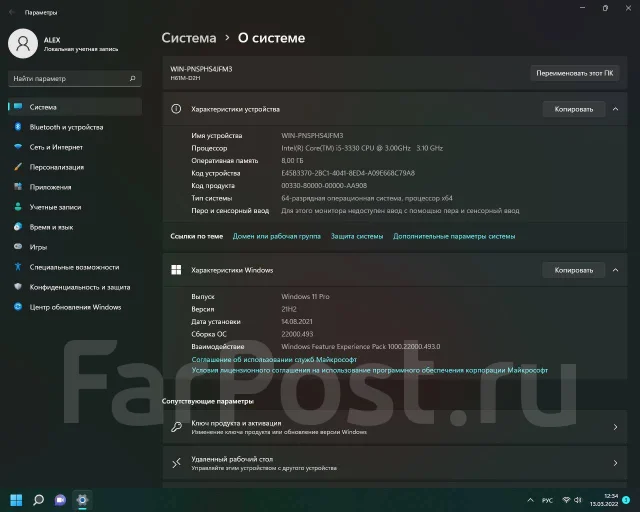
Task: Go back with the arrow next to Параметры
Action: 12,12
